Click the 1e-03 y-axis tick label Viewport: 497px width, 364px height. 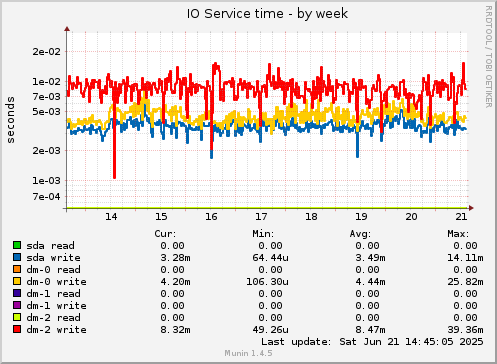coord(47,180)
